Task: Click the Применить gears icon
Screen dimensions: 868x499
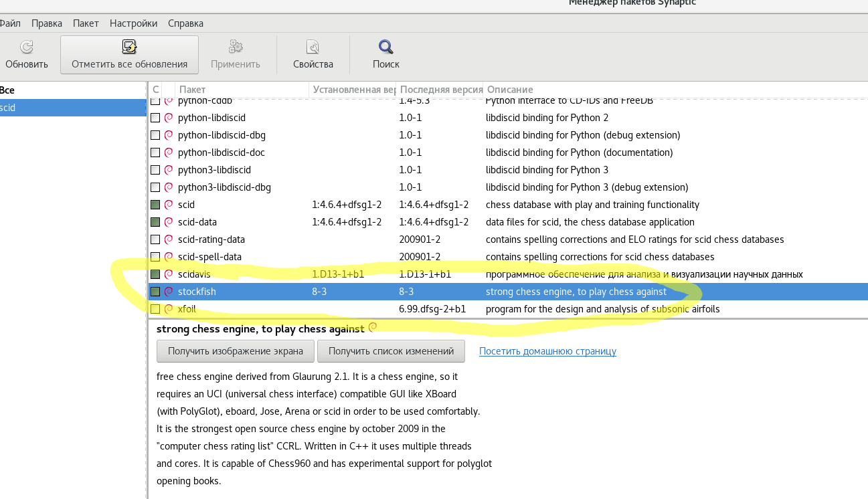Action: [x=236, y=47]
